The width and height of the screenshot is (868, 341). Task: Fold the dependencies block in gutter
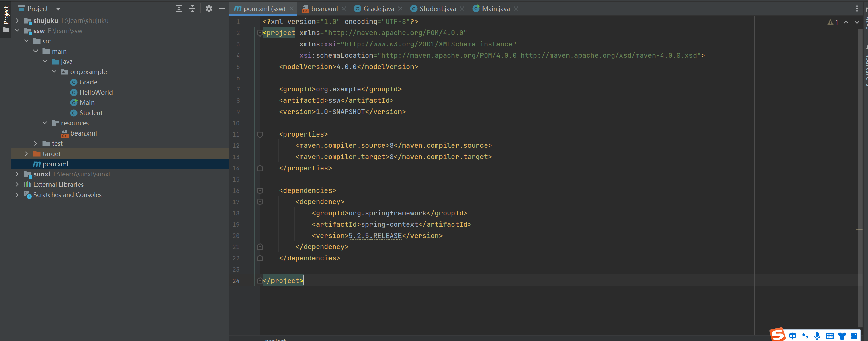(x=260, y=190)
